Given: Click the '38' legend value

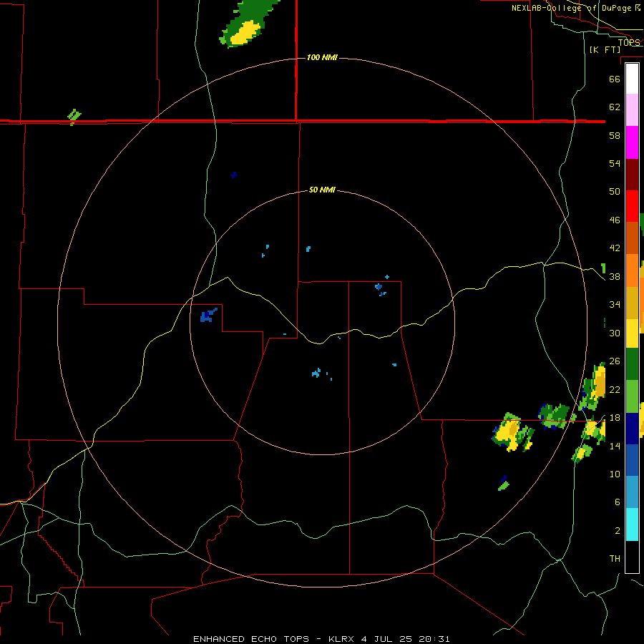Looking at the screenshot, I should (615, 276).
